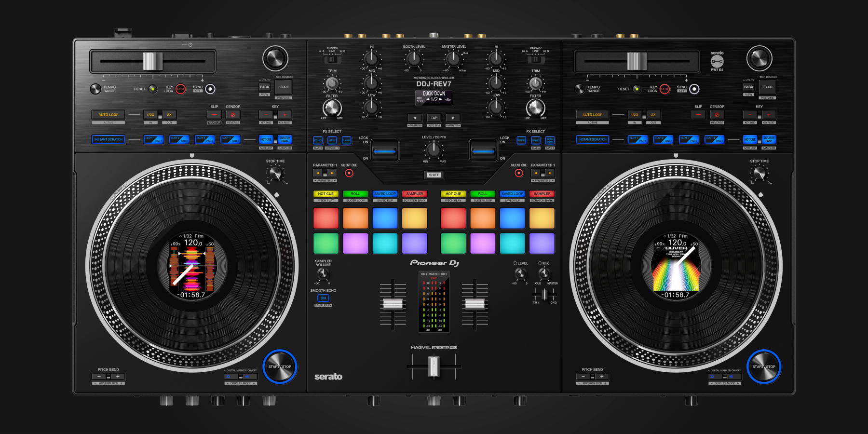Screen dimensions: 868x434
Task: Switch left pads to SAMPLER mode
Action: [x=414, y=193]
